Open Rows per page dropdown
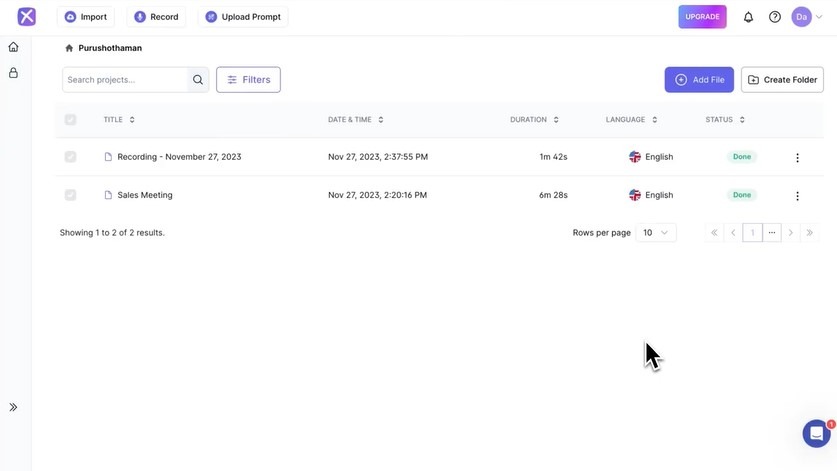Screen dimensions: 837x471 (656, 233)
